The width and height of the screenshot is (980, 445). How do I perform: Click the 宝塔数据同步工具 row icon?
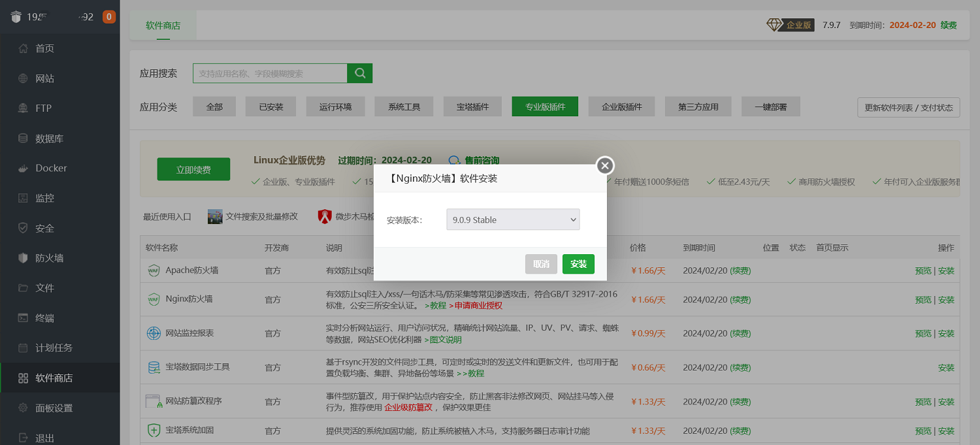154,367
